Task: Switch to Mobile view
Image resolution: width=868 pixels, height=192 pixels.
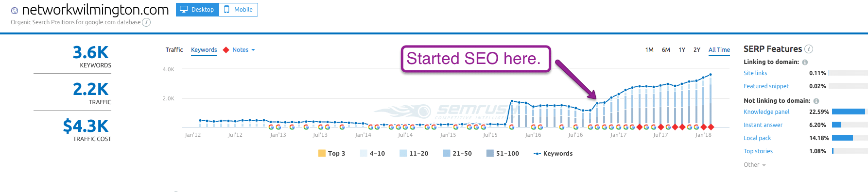Action: (x=238, y=10)
